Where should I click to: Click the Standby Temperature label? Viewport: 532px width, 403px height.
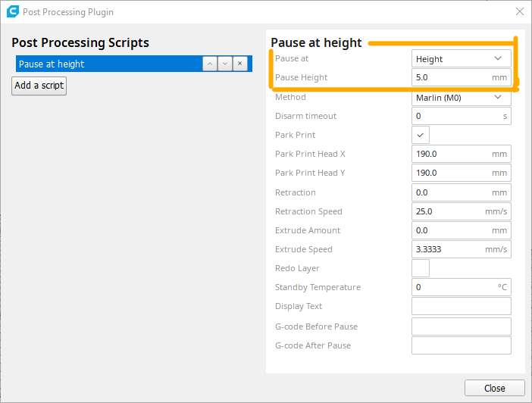coord(318,287)
